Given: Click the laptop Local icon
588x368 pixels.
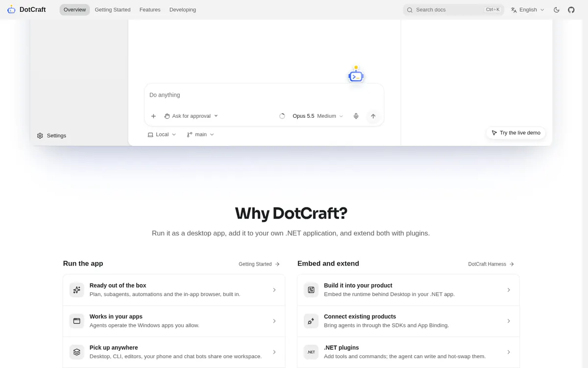Looking at the screenshot, I should click(x=150, y=134).
